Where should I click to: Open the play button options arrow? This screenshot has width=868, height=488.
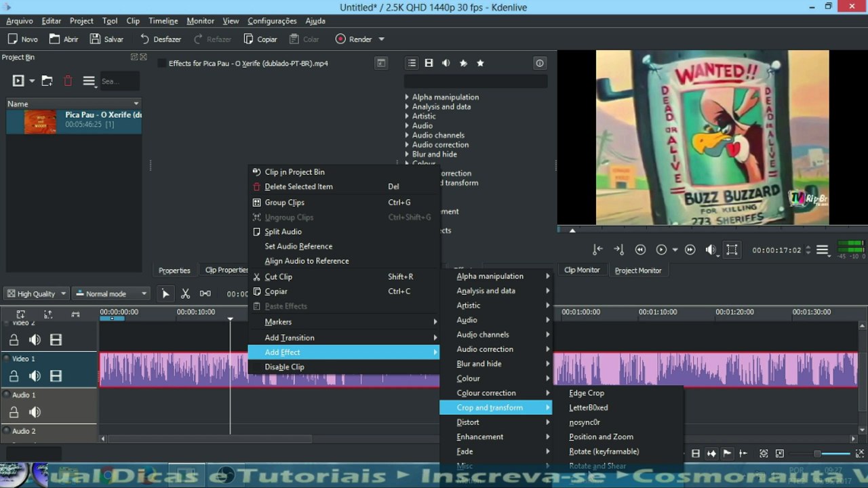675,250
